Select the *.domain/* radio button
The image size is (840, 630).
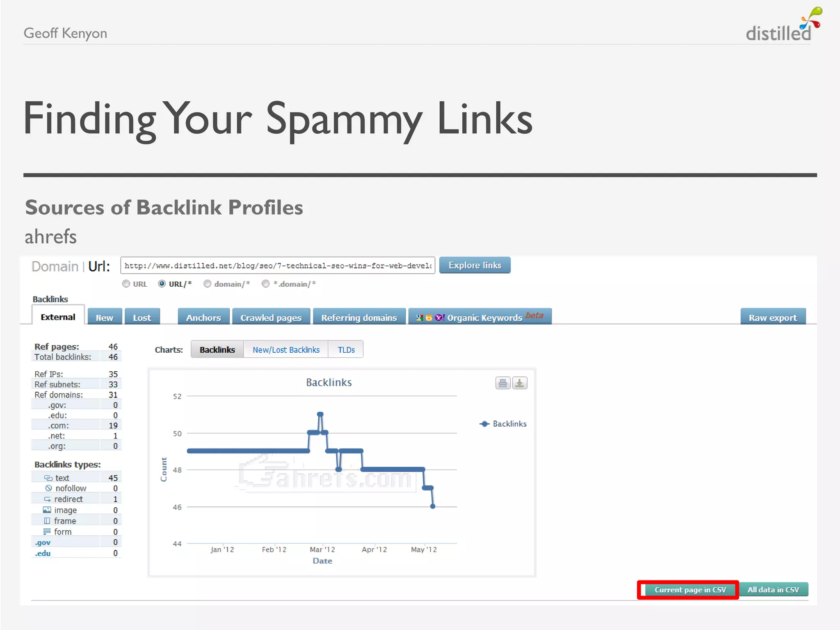[266, 284]
